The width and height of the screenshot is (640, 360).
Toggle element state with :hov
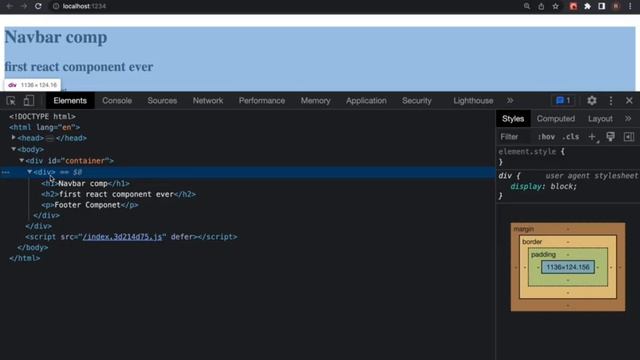pyautogui.click(x=546, y=137)
